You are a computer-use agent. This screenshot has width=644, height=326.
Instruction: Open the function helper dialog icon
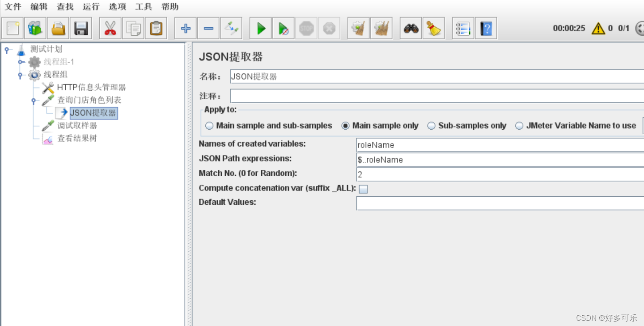(463, 29)
